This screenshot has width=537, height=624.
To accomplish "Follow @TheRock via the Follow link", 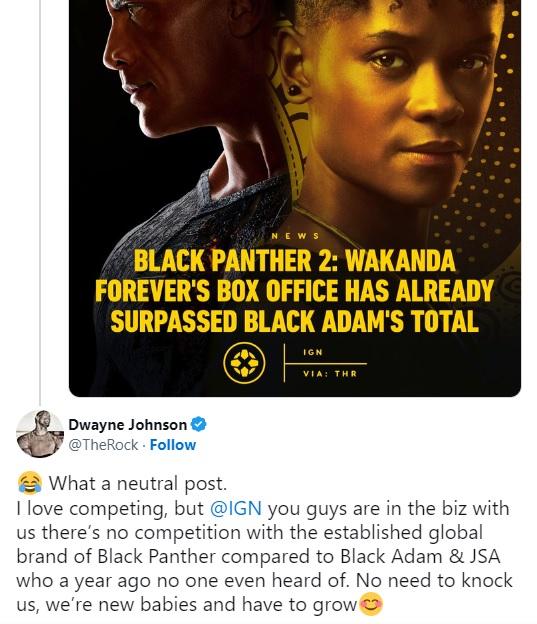I will [x=173, y=445].
